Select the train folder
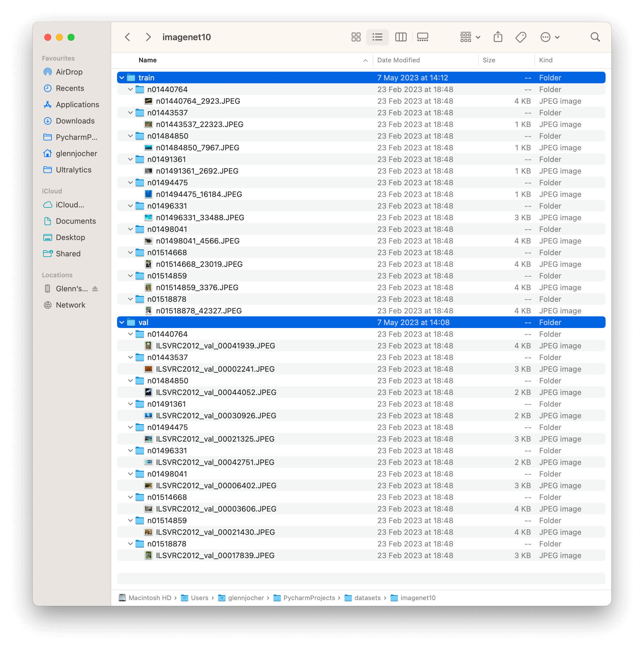The image size is (644, 649). [146, 77]
